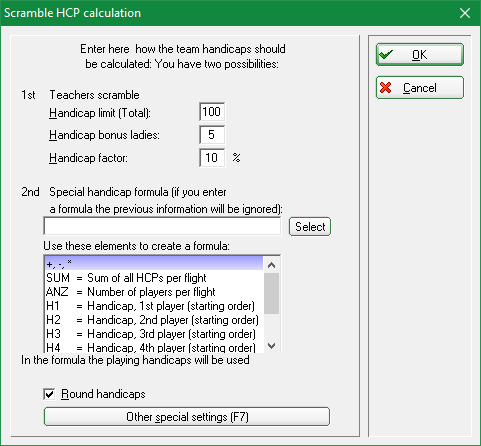Click list scrollbar down arrow
This screenshot has height=446, width=481.
coord(272,346)
